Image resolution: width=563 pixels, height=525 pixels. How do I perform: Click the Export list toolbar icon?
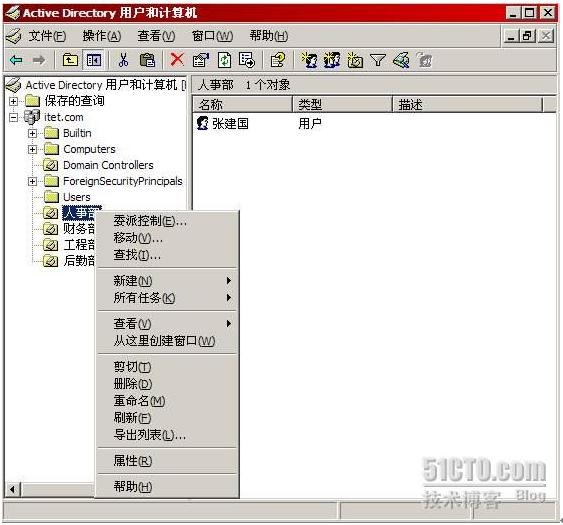pyautogui.click(x=247, y=60)
